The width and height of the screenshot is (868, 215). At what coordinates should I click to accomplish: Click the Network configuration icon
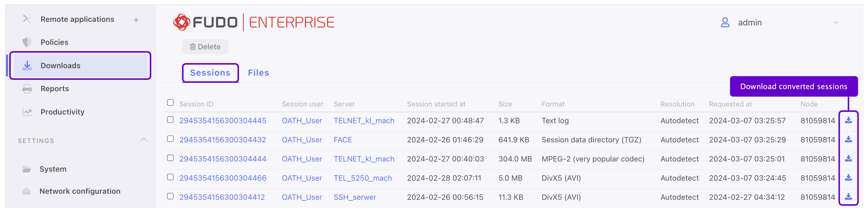point(27,191)
